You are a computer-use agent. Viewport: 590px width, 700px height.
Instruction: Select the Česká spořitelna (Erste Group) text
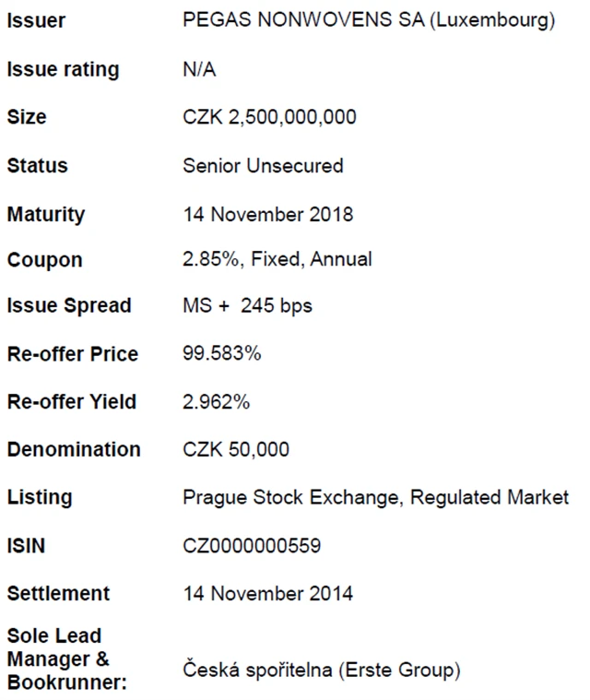tap(321, 671)
